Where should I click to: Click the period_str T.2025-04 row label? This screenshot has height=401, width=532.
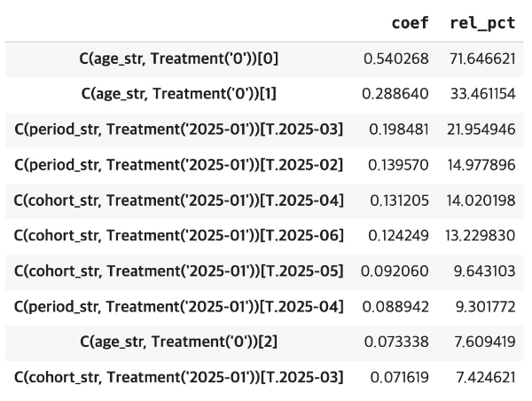[x=179, y=307]
